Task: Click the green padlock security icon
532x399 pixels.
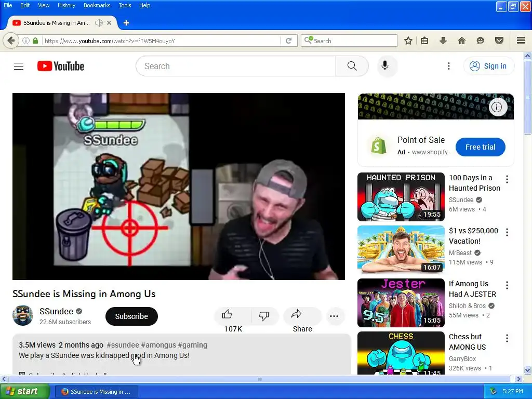Action: [35, 41]
